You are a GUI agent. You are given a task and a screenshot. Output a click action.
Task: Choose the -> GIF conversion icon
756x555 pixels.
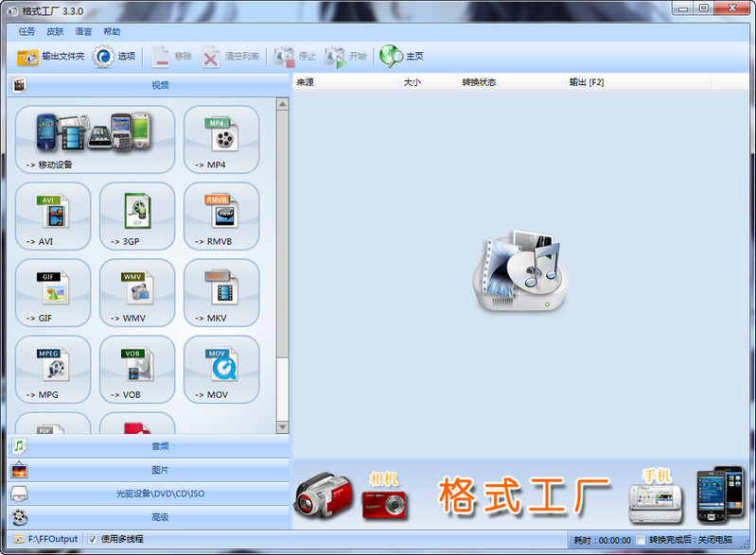[x=53, y=293]
